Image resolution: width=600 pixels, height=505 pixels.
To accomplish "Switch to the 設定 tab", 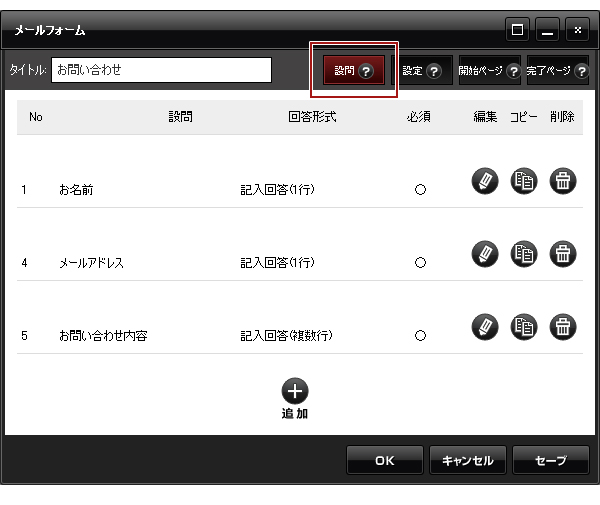I will 422,70.
